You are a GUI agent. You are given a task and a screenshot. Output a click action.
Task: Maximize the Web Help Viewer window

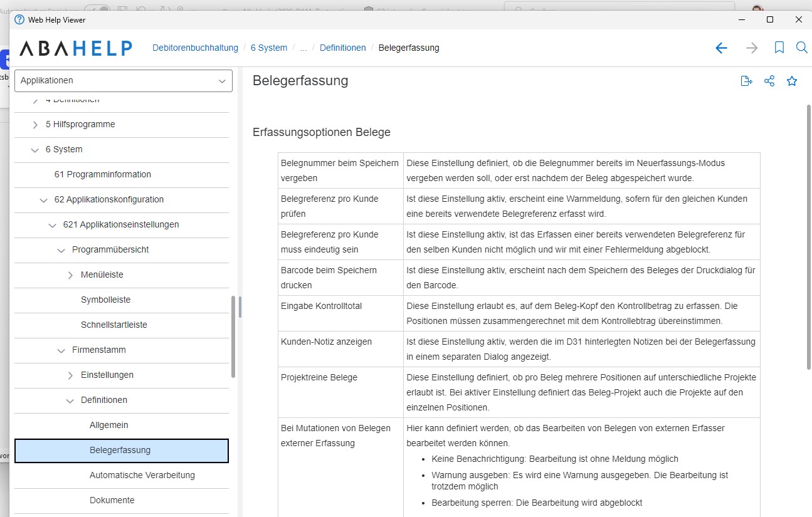770,19
